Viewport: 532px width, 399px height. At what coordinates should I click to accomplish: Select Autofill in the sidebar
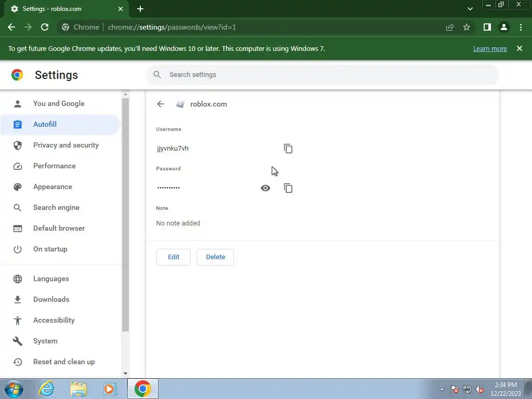click(60, 125)
